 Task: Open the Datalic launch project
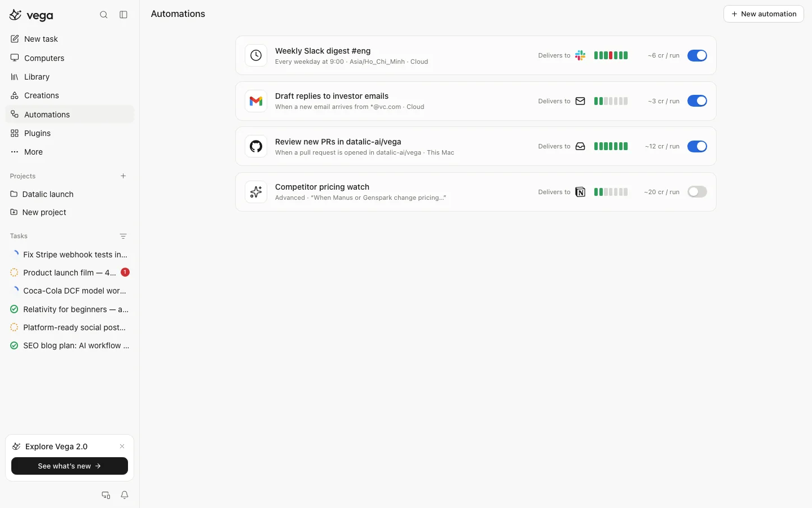(70, 194)
